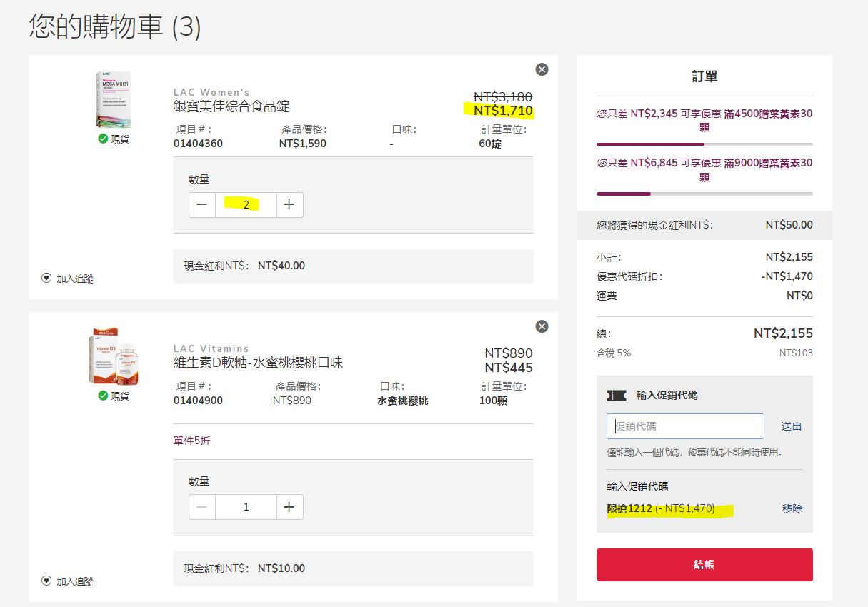The height and width of the screenshot is (607, 868).
Task: Select the 60錠 unit value
Action: (x=491, y=143)
